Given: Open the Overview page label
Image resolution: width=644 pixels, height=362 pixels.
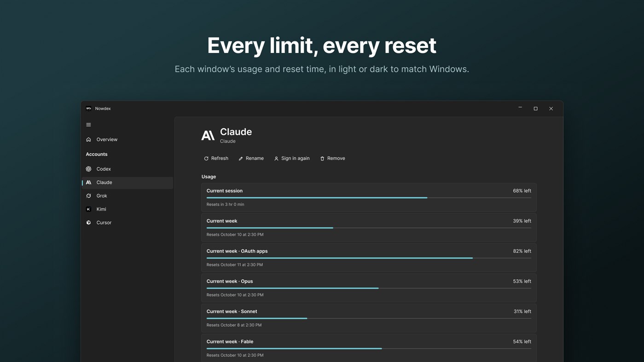Looking at the screenshot, I should pyautogui.click(x=107, y=139).
